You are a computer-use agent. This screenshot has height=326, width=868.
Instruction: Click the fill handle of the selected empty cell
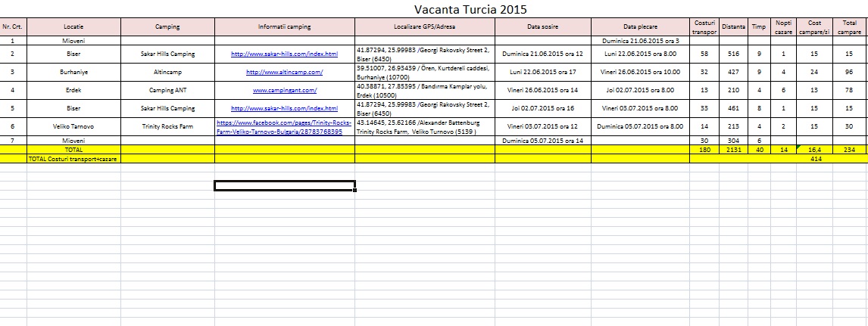pyautogui.click(x=356, y=190)
